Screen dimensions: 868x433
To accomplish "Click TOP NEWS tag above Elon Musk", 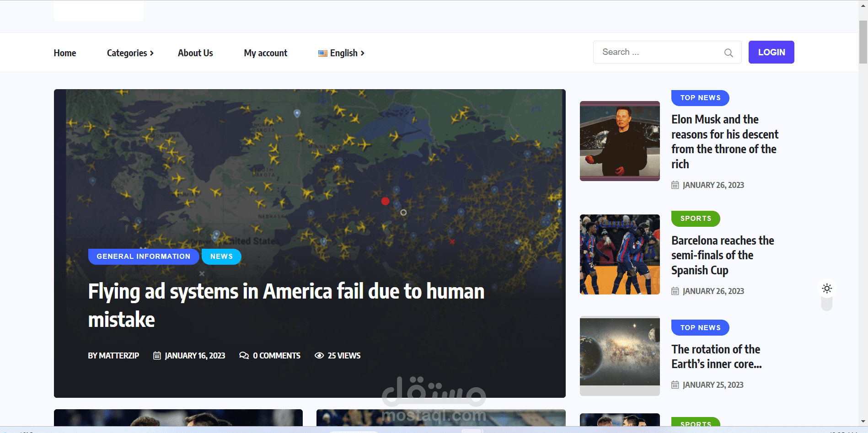I will point(700,98).
